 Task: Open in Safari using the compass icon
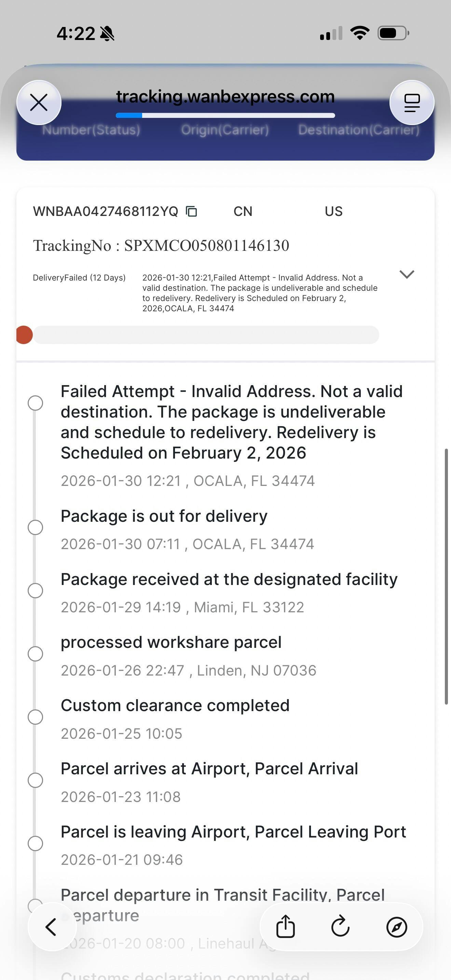[397, 926]
